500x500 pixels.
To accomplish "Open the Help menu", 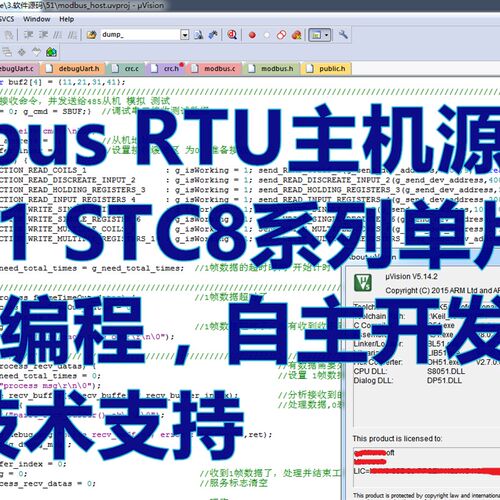I will tap(66, 19).
